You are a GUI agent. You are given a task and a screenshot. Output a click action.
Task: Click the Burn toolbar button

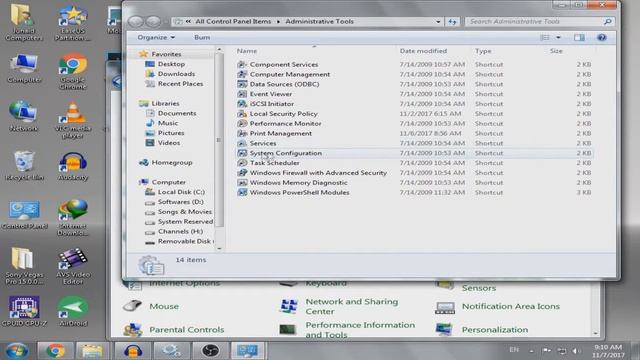pyautogui.click(x=202, y=38)
